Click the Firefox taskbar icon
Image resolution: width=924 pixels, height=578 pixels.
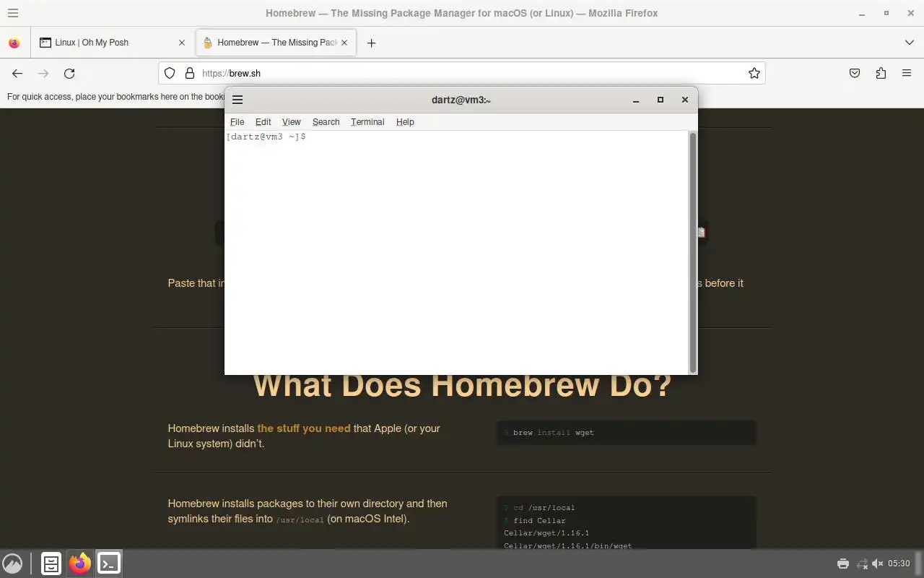coord(80,564)
